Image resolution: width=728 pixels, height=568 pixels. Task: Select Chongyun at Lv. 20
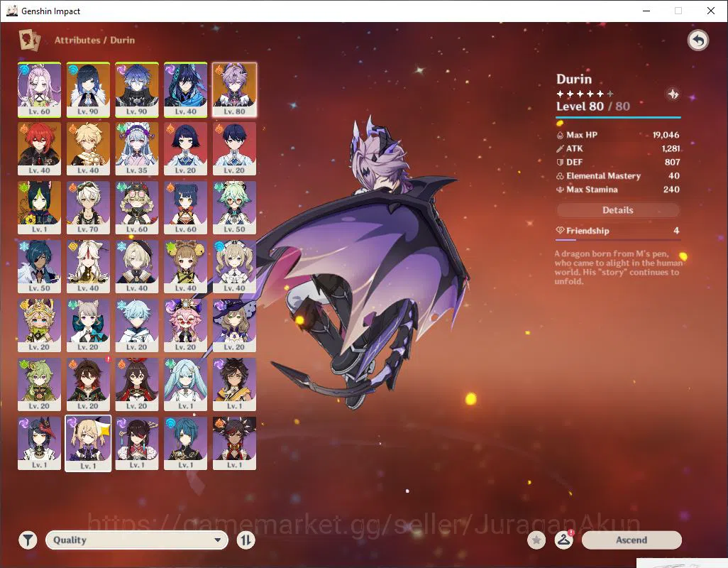[137, 326]
